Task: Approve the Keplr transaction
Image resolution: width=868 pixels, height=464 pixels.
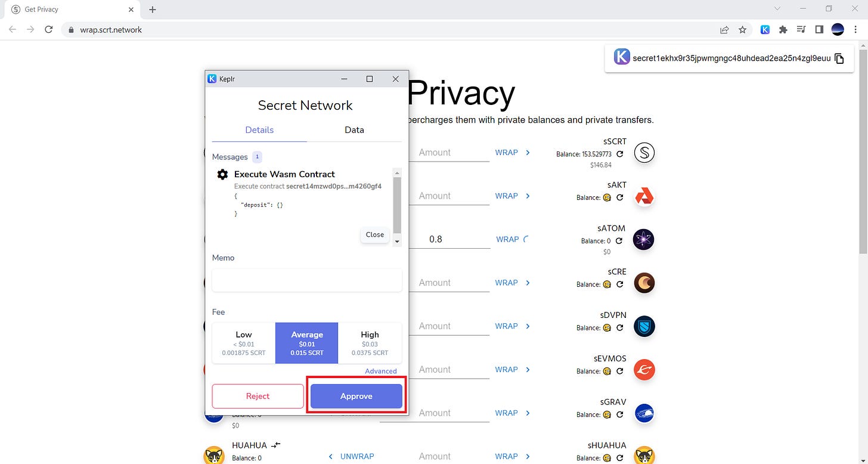Action: 356,396
